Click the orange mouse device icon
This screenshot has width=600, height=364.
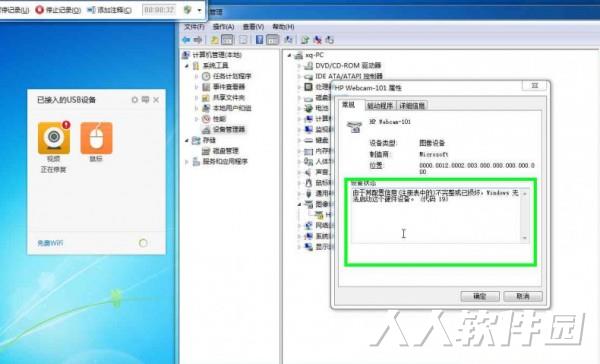(96, 138)
